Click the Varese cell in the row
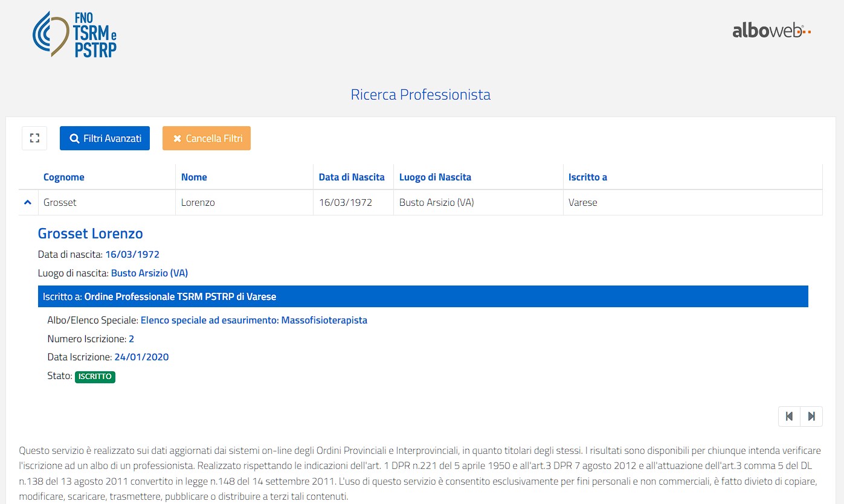 click(x=582, y=203)
